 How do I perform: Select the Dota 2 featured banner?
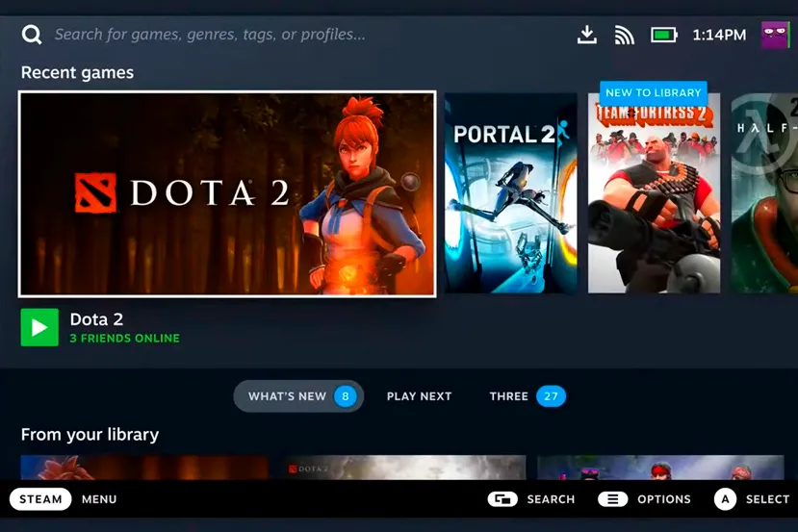(227, 193)
